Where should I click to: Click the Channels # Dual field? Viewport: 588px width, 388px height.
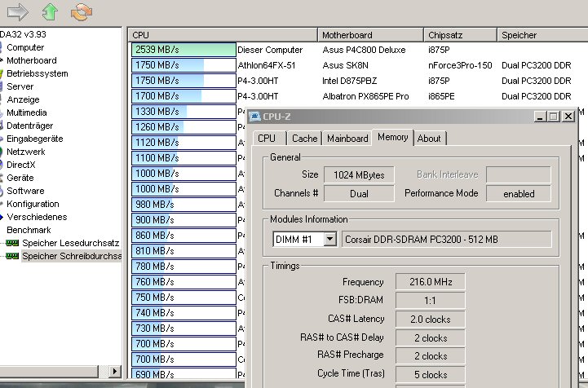(x=359, y=194)
